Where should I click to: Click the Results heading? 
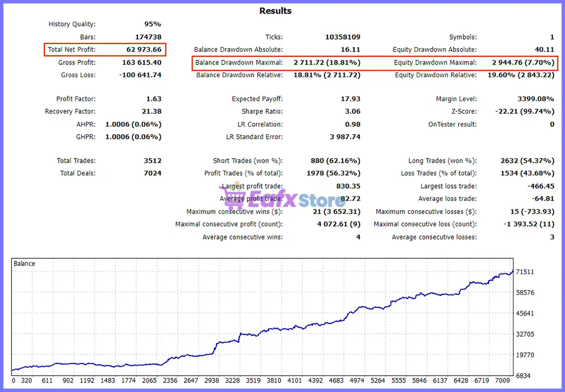[x=275, y=11]
